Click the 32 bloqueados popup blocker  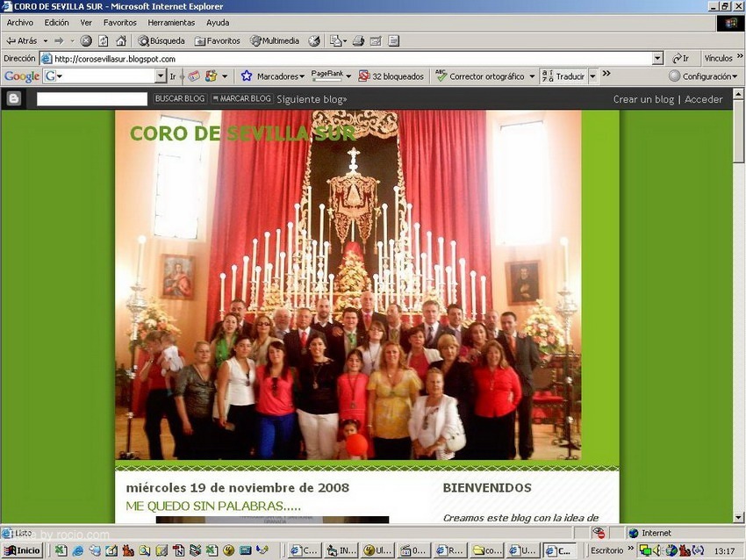391,76
